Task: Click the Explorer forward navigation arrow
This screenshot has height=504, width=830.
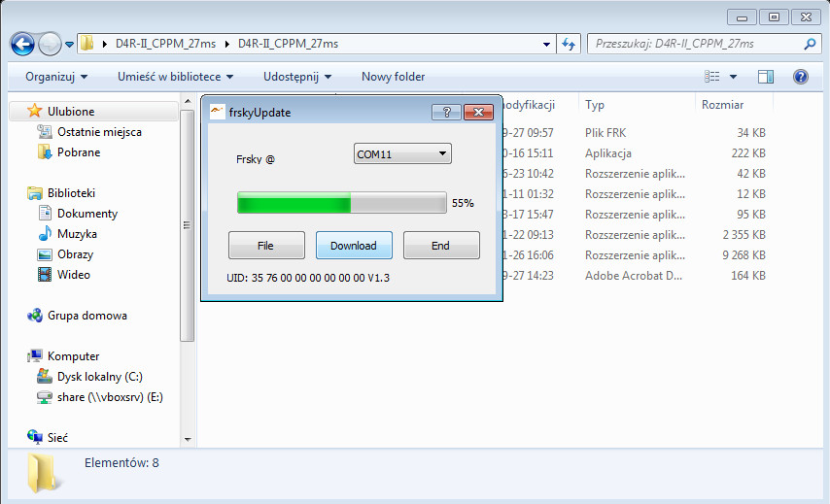Action: click(x=50, y=44)
